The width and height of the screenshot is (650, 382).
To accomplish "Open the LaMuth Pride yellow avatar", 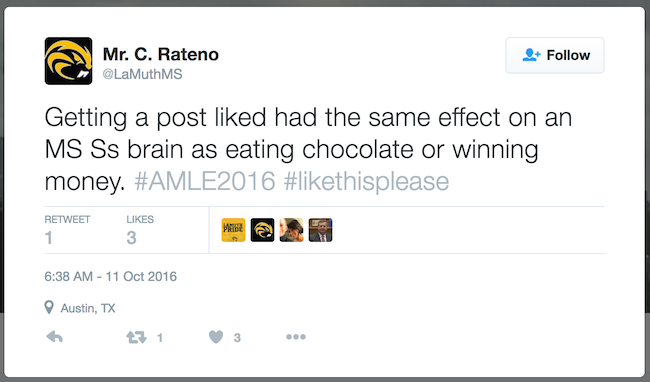I will (233, 230).
